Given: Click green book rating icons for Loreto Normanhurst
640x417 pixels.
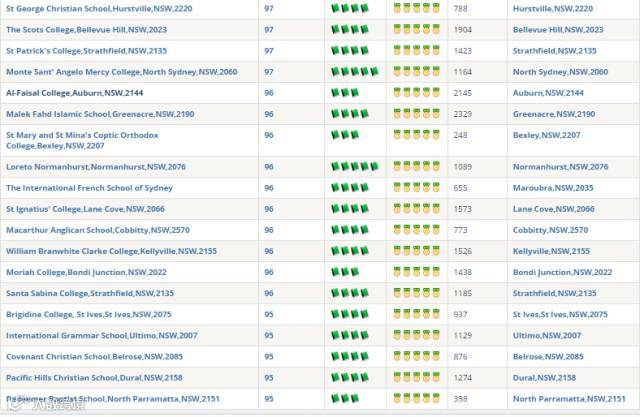Looking at the screenshot, I should tap(355, 166).
